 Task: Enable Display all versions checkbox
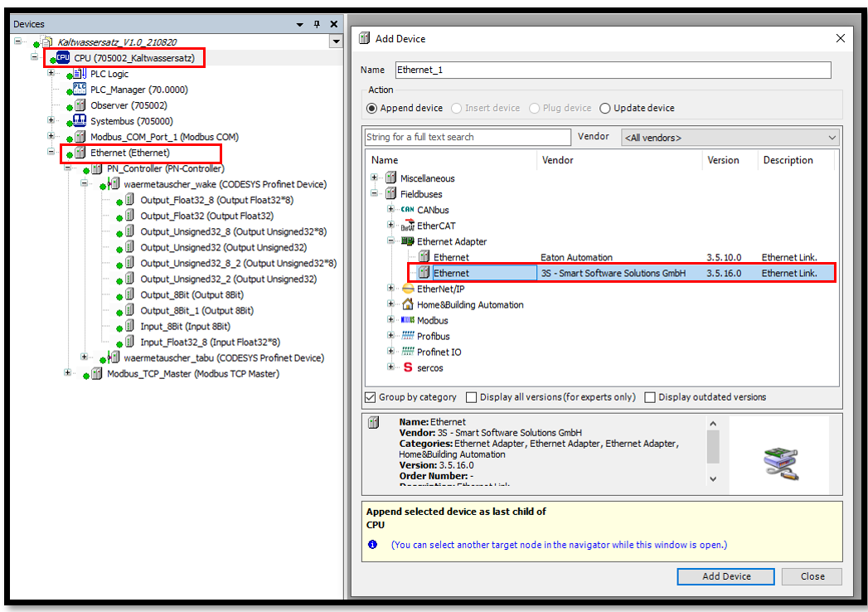(472, 397)
